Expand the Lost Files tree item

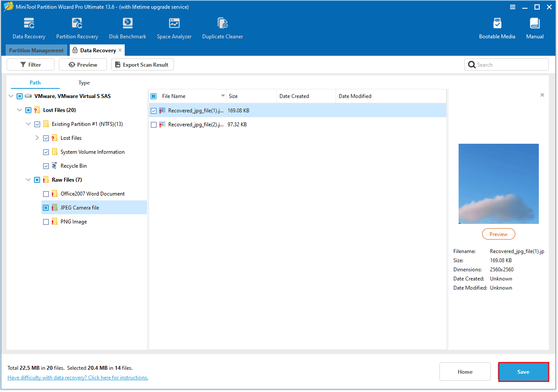click(x=37, y=138)
